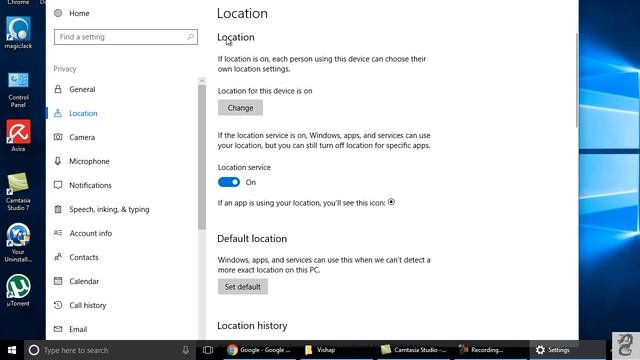This screenshot has height=360, width=640.
Task: Click the Default location heading
Action: pos(252,238)
